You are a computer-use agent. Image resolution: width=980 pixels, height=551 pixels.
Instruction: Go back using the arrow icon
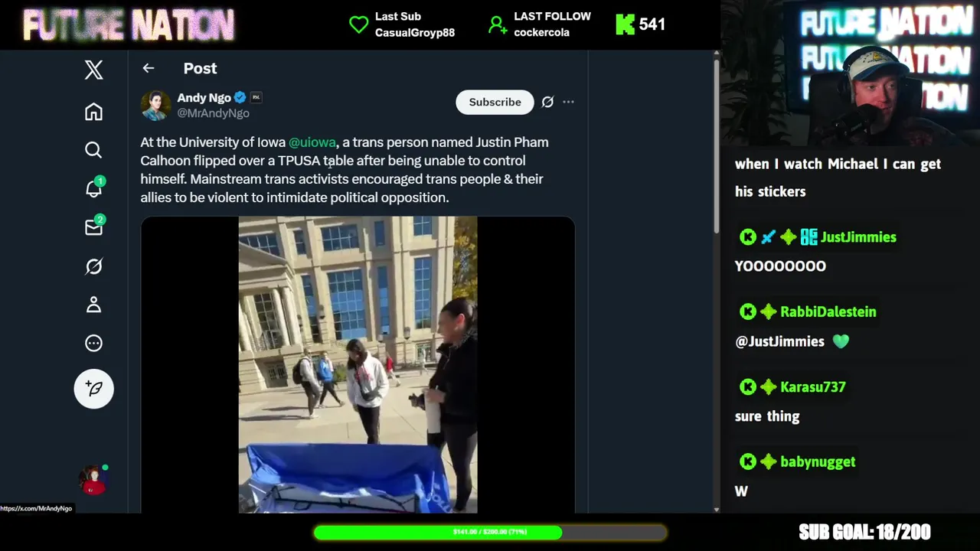[x=149, y=68]
